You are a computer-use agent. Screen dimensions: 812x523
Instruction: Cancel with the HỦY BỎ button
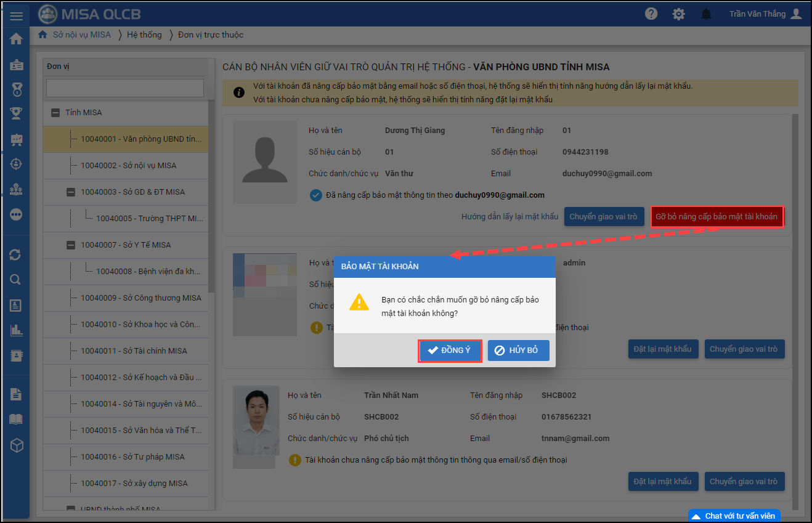click(518, 350)
